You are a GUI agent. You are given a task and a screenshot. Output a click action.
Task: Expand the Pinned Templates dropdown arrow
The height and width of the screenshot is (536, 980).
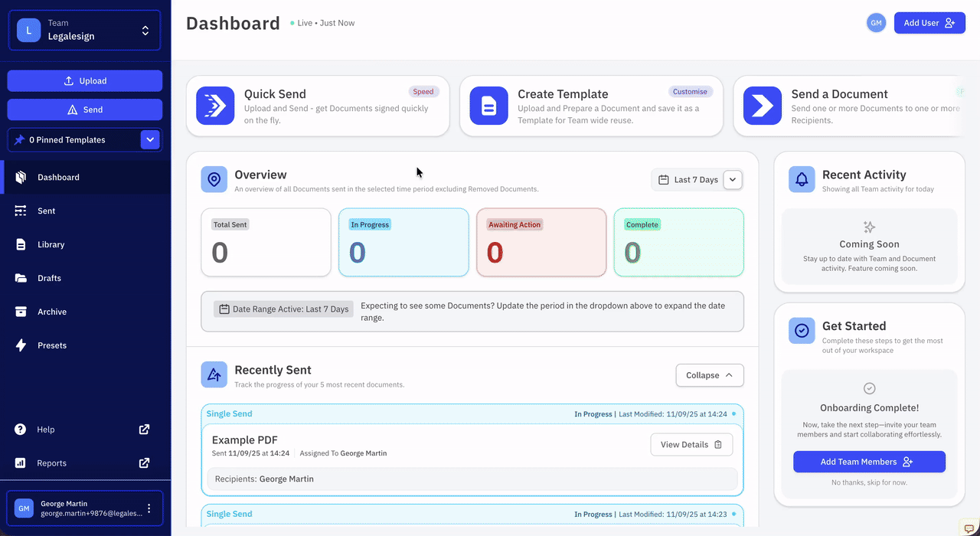coord(151,140)
